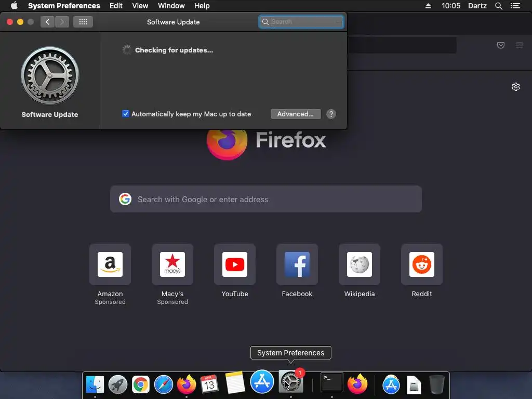532x399 pixels.
Task: Open the Macy's sponsored shortcut
Action: click(x=172, y=264)
